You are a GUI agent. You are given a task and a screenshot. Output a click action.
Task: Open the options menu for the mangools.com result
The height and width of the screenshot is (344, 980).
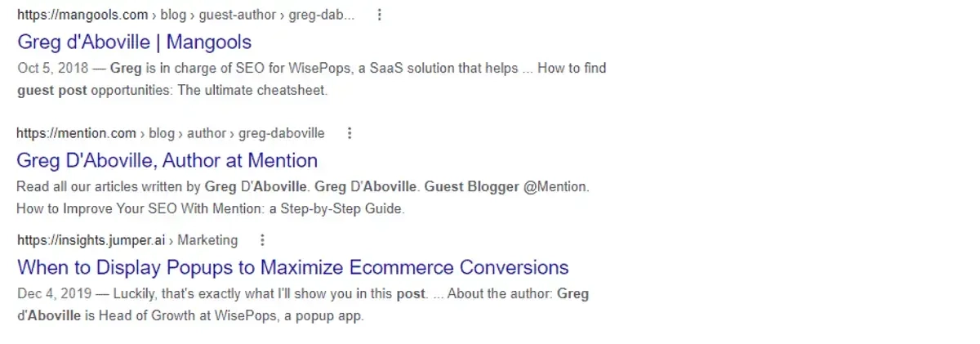click(x=379, y=16)
